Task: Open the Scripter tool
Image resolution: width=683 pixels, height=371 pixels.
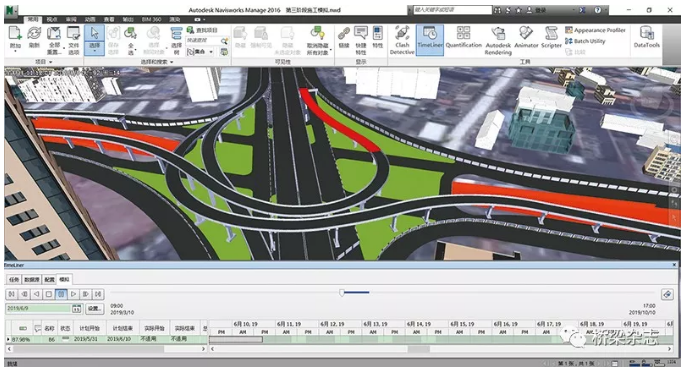Action: (551, 37)
